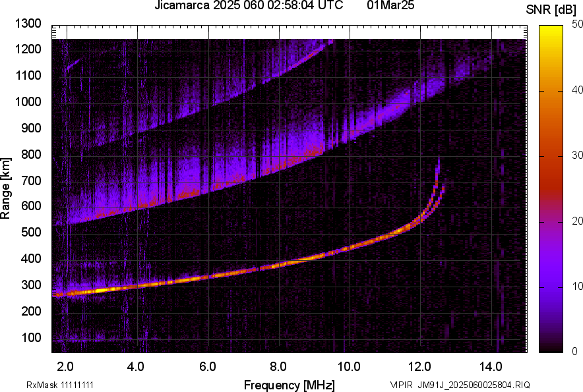Click the SNR color bar gradient
The width and height of the screenshot is (583, 392).
[x=551, y=189]
